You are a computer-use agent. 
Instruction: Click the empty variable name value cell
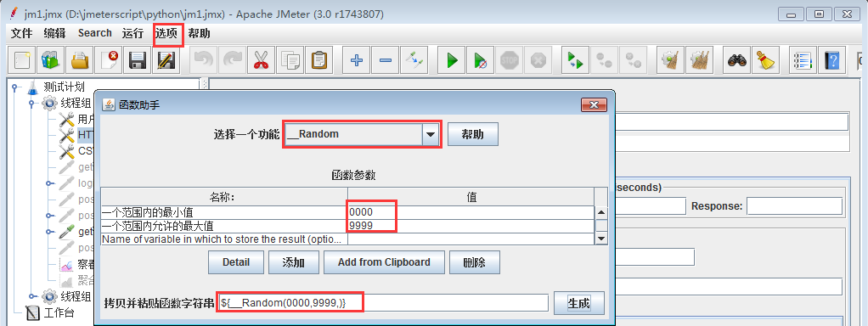[x=471, y=239]
